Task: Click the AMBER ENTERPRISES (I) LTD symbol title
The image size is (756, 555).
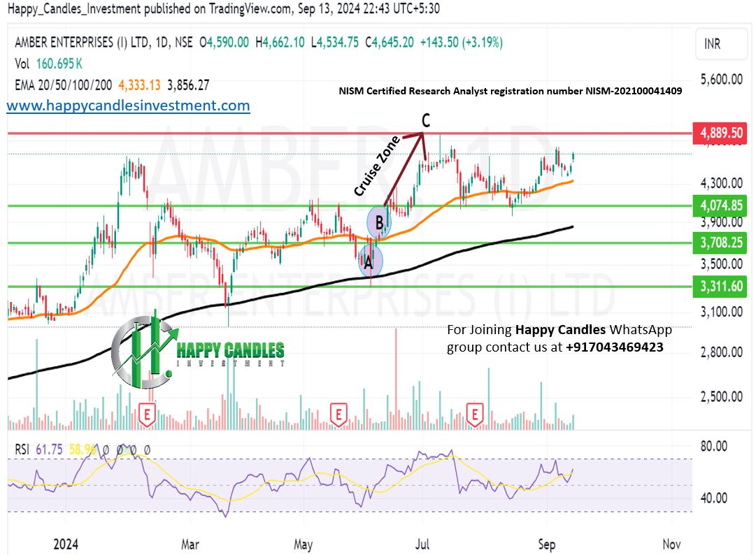Action: point(104,43)
